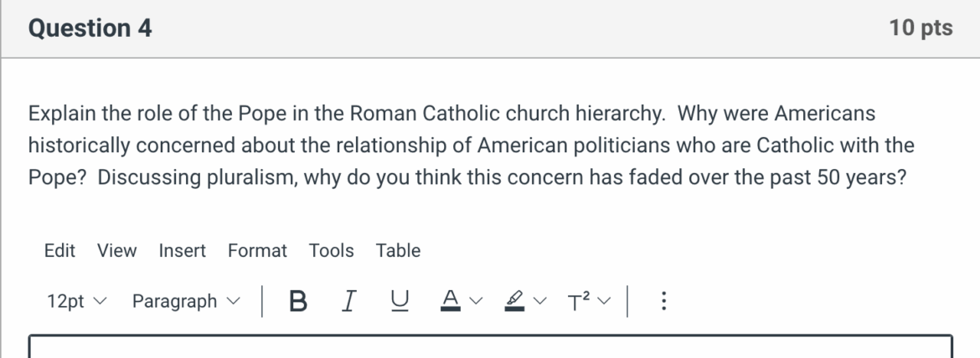980x358 pixels.
Task: Toggle bold formatting
Action: tap(297, 300)
